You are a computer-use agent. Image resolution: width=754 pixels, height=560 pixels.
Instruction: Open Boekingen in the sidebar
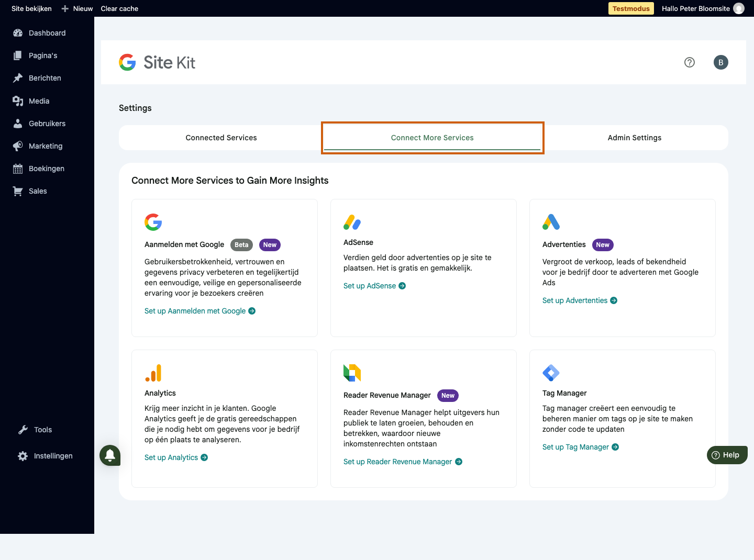[47, 169]
